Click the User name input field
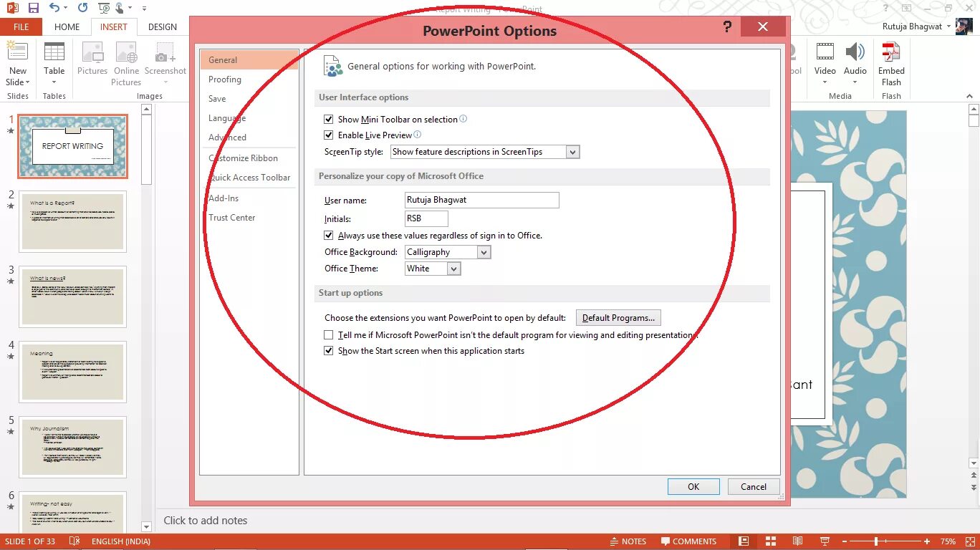Viewport: 980px width, 550px height. pos(481,200)
